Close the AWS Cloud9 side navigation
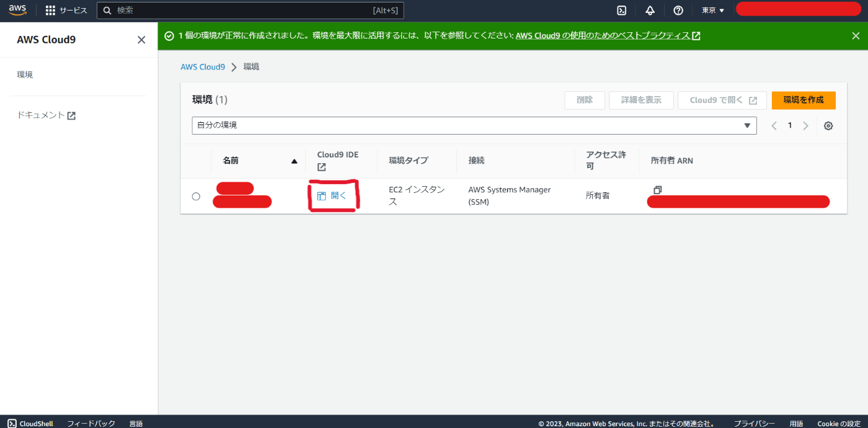This screenshot has height=428, width=868. 141,40
